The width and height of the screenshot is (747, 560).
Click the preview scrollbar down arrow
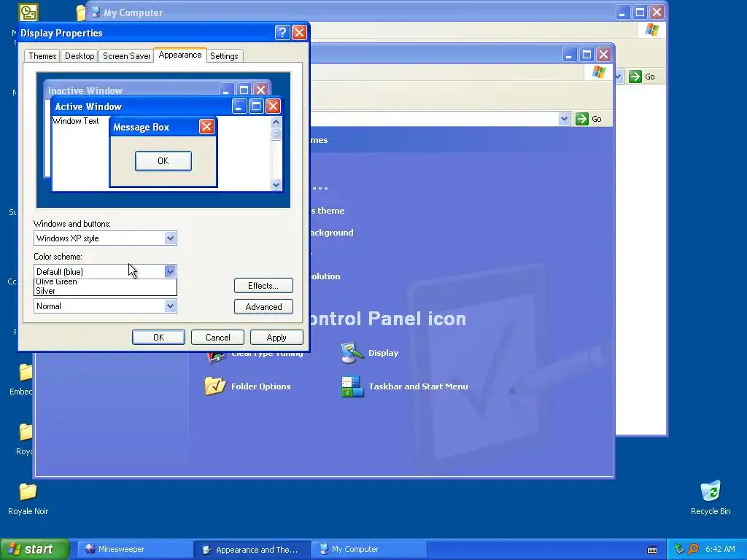(x=276, y=184)
